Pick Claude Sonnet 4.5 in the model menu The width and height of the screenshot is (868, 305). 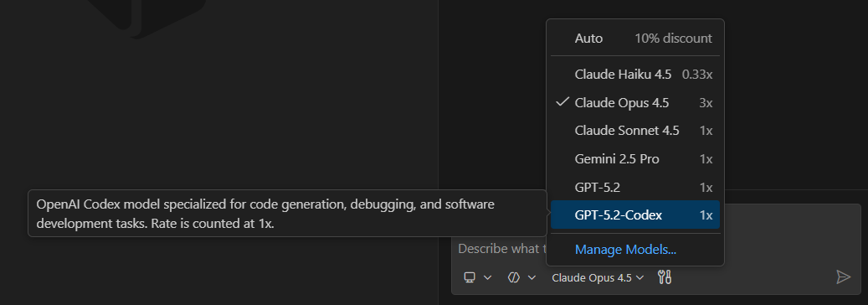635,131
